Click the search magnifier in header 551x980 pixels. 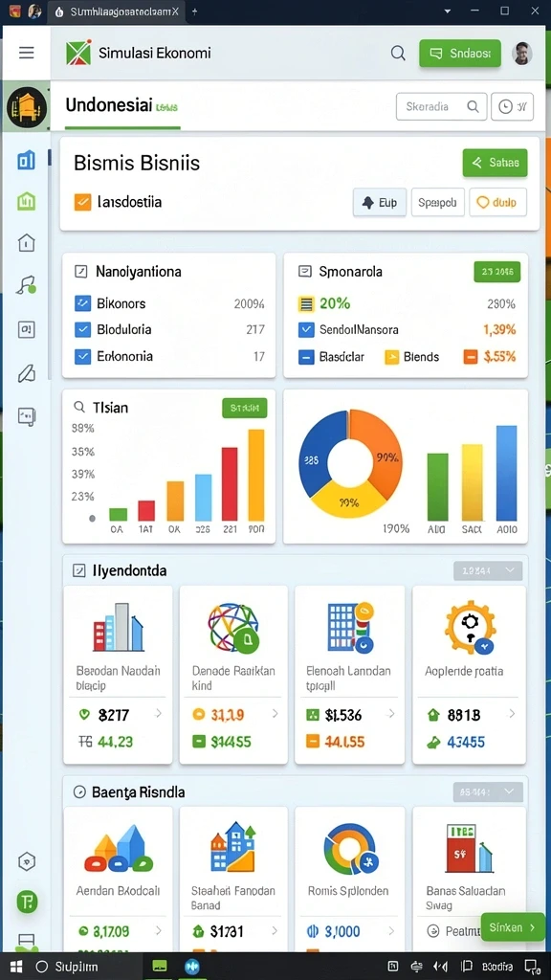click(398, 54)
